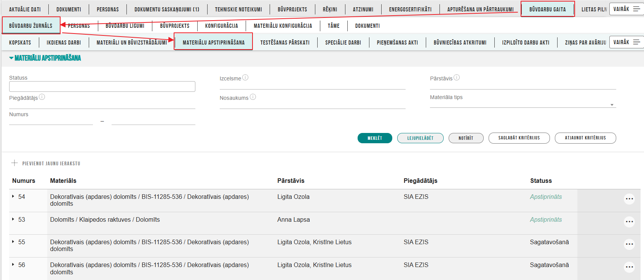This screenshot has width=644, height=280.
Task: Open the Energosertifikāti tab
Action: (x=410, y=10)
